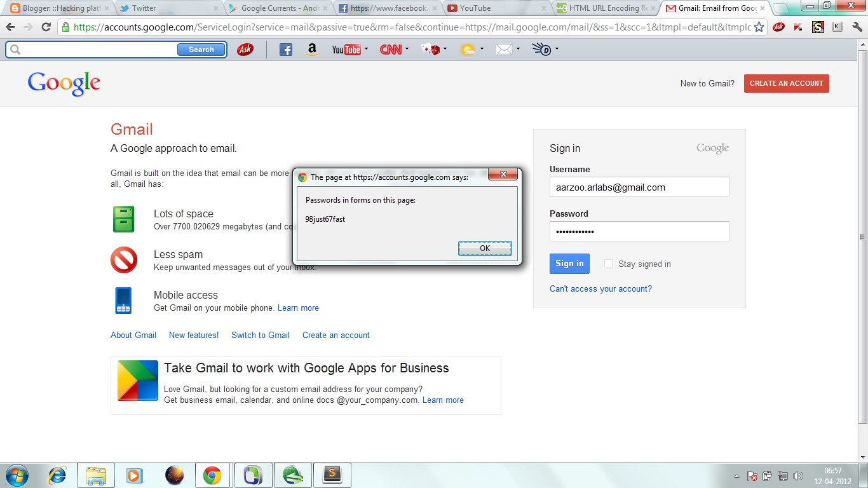This screenshot has height=488, width=868.
Task: Expand the Dictionary toolbar dropdown arrow
Action: [x=557, y=49]
